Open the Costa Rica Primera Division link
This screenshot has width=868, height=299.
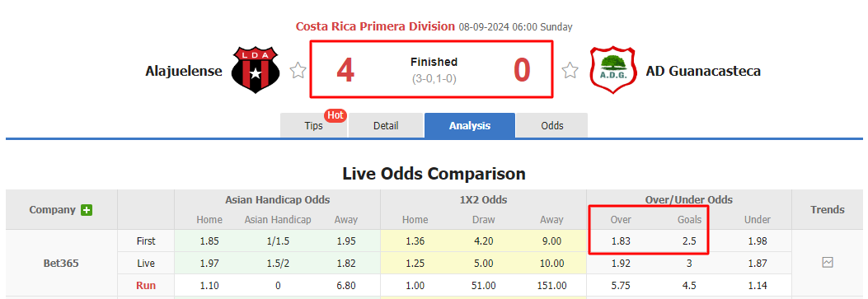tap(375, 26)
